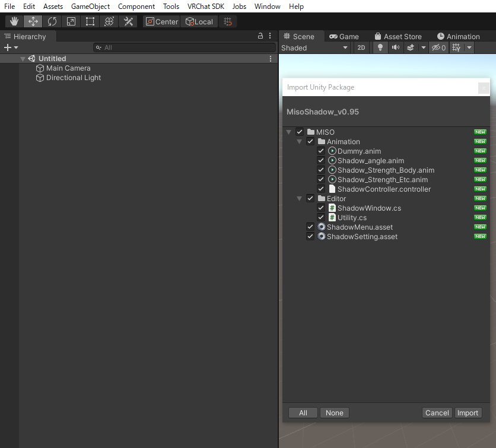496x448 pixels.
Task: Toggle scene grid visibility icon
Action: pyautogui.click(x=456, y=48)
